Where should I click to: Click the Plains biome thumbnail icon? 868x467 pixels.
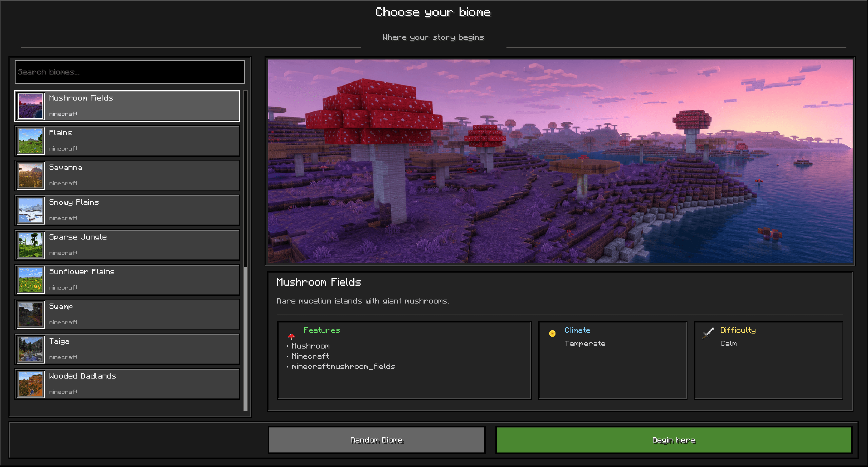pos(31,141)
